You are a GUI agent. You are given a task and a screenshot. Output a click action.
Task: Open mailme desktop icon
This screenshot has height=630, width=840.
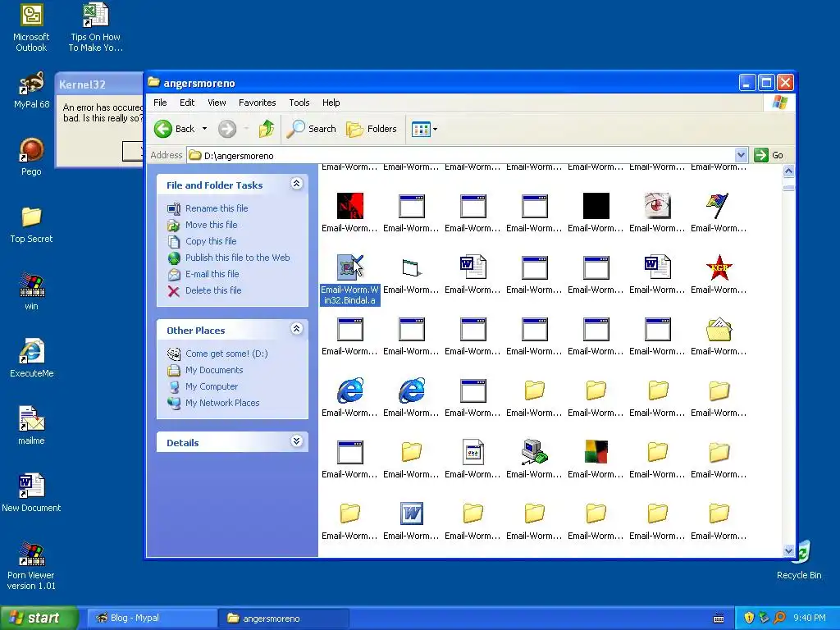click(x=32, y=427)
